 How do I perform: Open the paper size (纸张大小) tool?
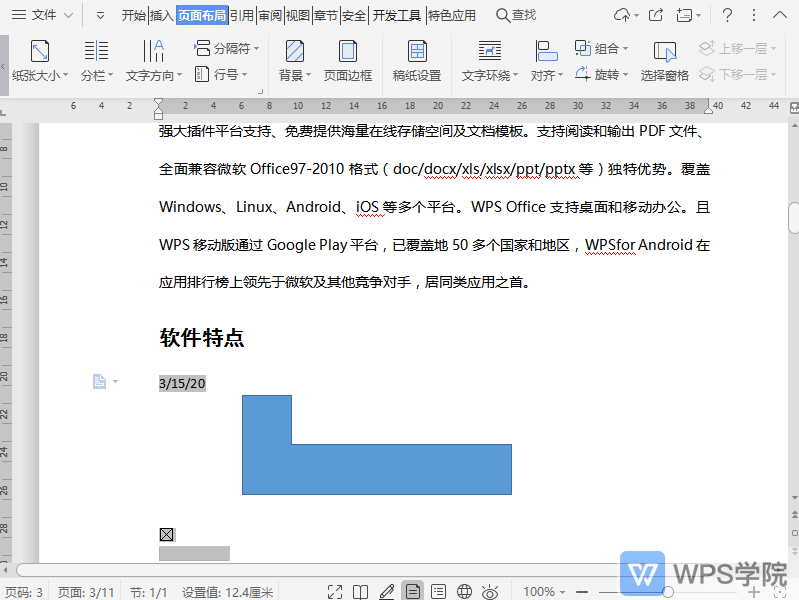tap(40, 52)
